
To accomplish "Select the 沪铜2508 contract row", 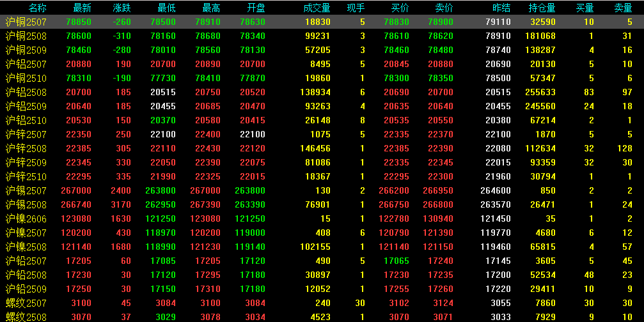I will click(322, 36).
